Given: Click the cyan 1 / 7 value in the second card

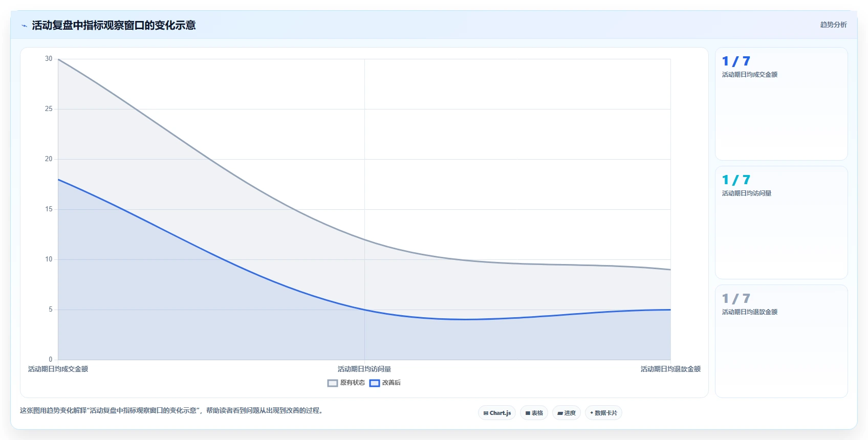Looking at the screenshot, I should coord(736,180).
